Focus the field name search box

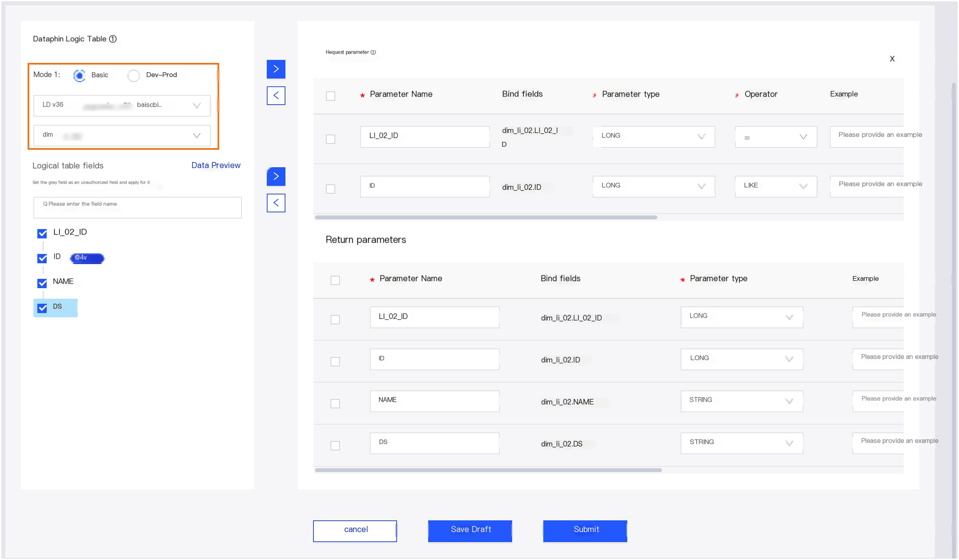coord(137,207)
